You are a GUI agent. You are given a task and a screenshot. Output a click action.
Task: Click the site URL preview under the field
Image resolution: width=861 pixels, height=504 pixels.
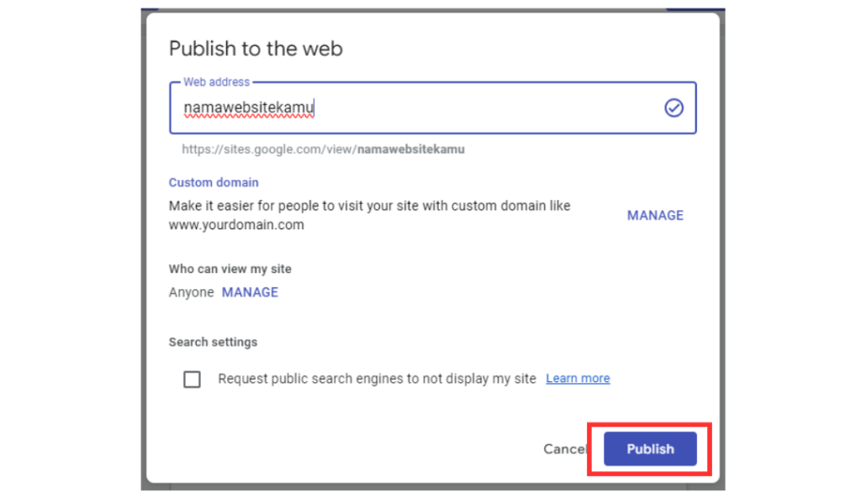tap(324, 149)
